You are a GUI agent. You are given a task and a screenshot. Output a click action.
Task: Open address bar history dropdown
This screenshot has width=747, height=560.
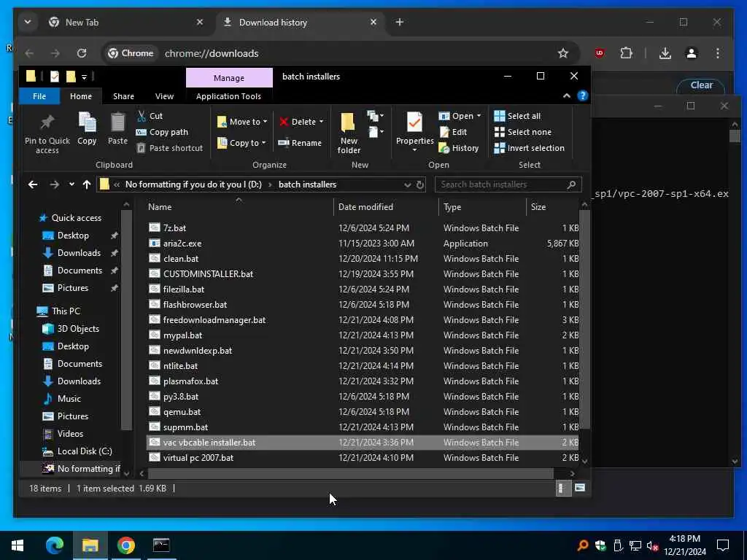click(x=407, y=184)
